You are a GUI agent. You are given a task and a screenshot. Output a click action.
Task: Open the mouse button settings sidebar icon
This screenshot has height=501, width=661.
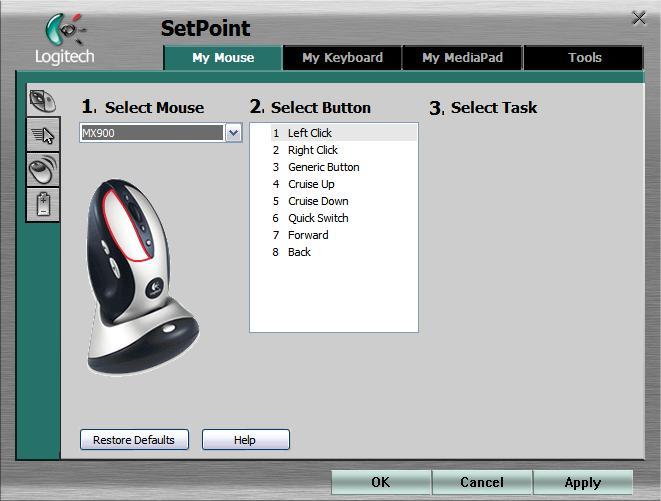(x=43, y=100)
